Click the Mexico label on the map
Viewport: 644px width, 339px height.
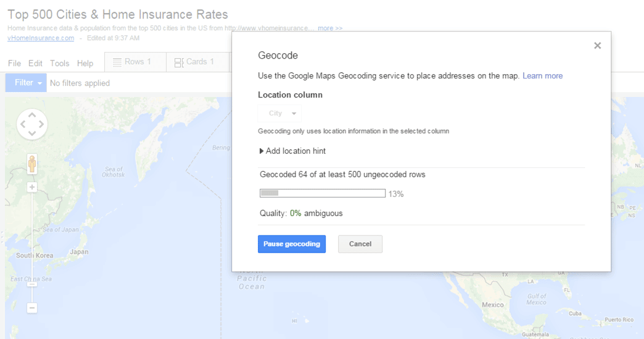click(x=493, y=305)
